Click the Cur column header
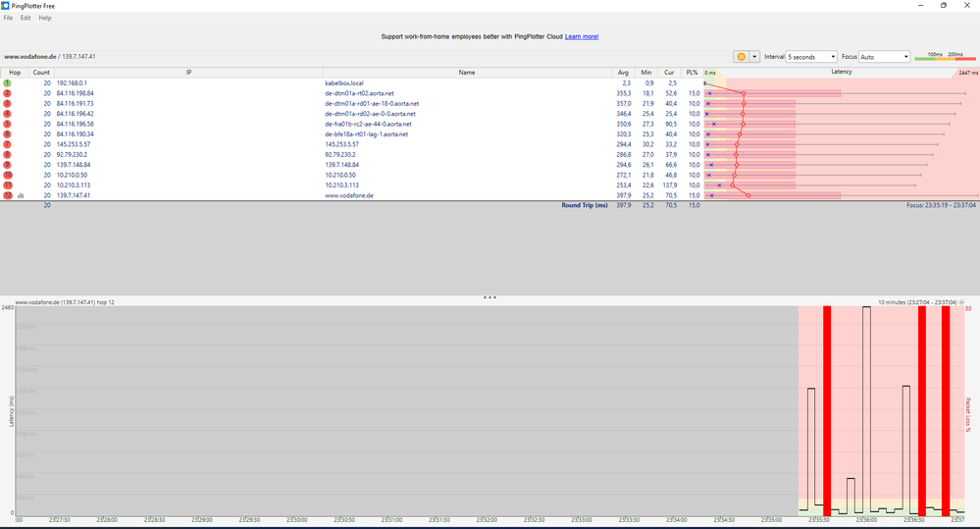This screenshot has height=529, width=980. (669, 73)
